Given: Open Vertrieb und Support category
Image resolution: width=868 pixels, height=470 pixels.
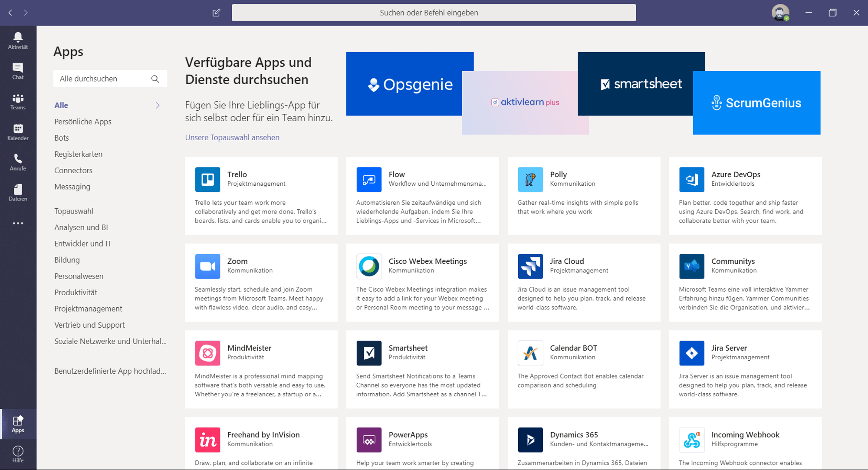Looking at the screenshot, I should [89, 325].
